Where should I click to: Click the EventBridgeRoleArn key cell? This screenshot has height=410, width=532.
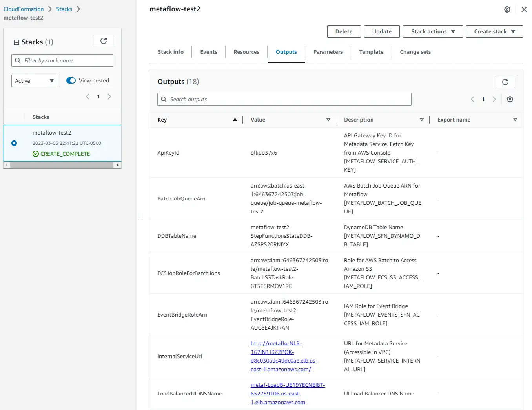(x=182, y=315)
